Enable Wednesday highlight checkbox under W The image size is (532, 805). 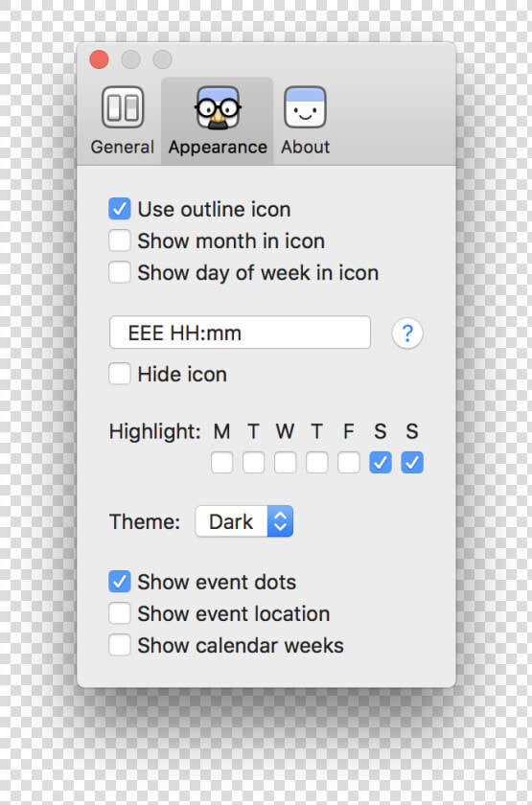tap(285, 463)
